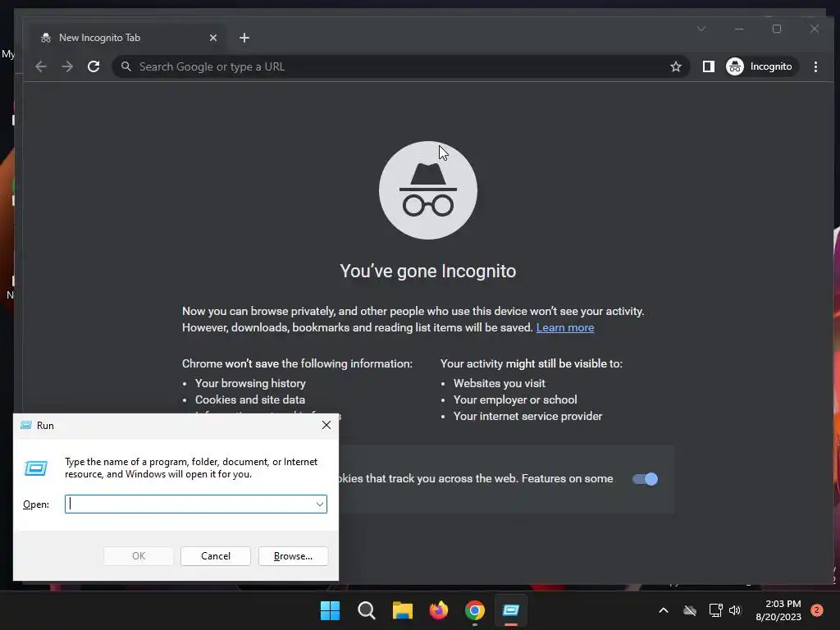Toggle the third-party cookies blocking switch
Screen dimensions: 840x630
pyautogui.click(x=645, y=479)
